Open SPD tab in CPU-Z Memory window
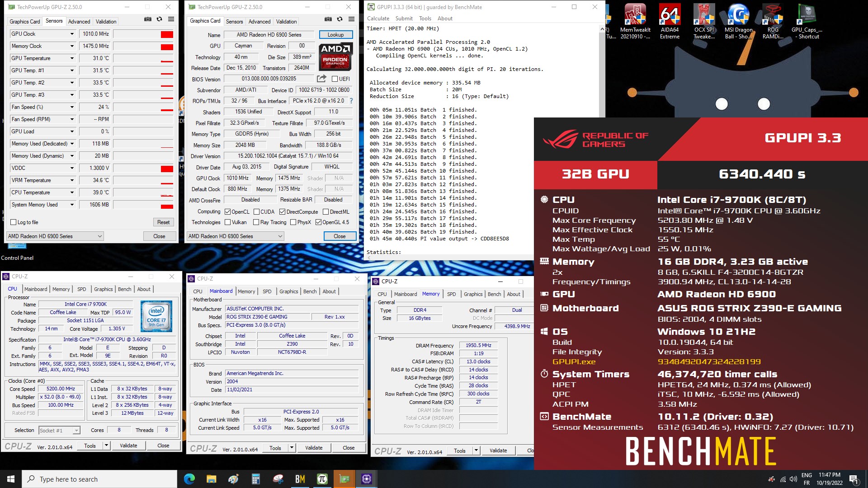 pos(451,294)
